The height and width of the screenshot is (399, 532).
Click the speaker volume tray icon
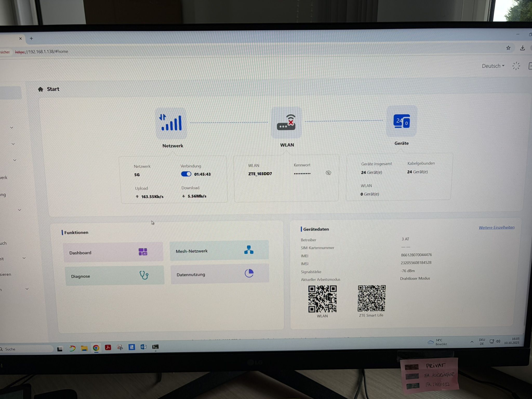point(498,341)
